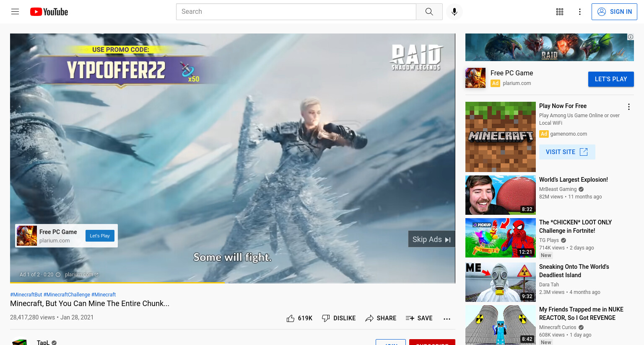Like the video with thumbs up
The image size is (644, 345).
(x=291, y=318)
